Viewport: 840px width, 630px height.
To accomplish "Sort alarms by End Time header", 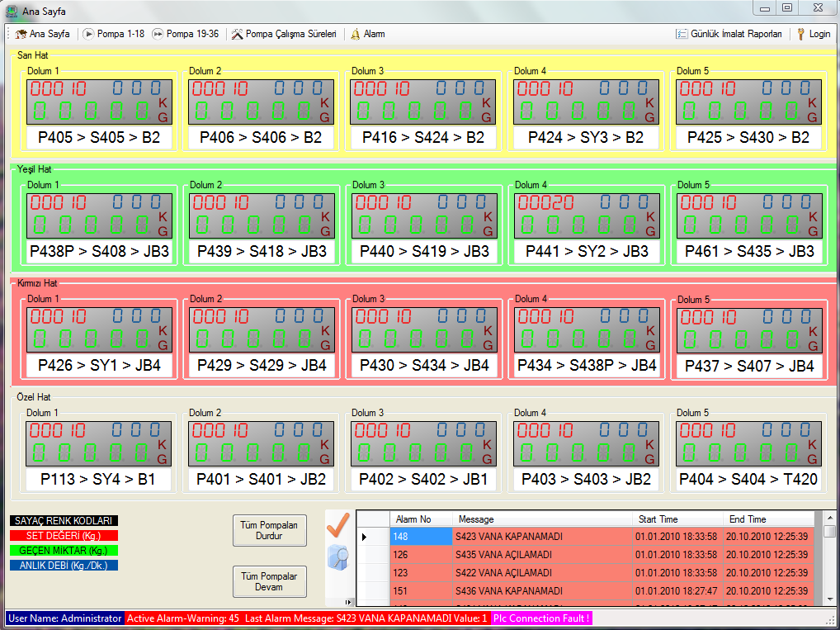I will 769,519.
